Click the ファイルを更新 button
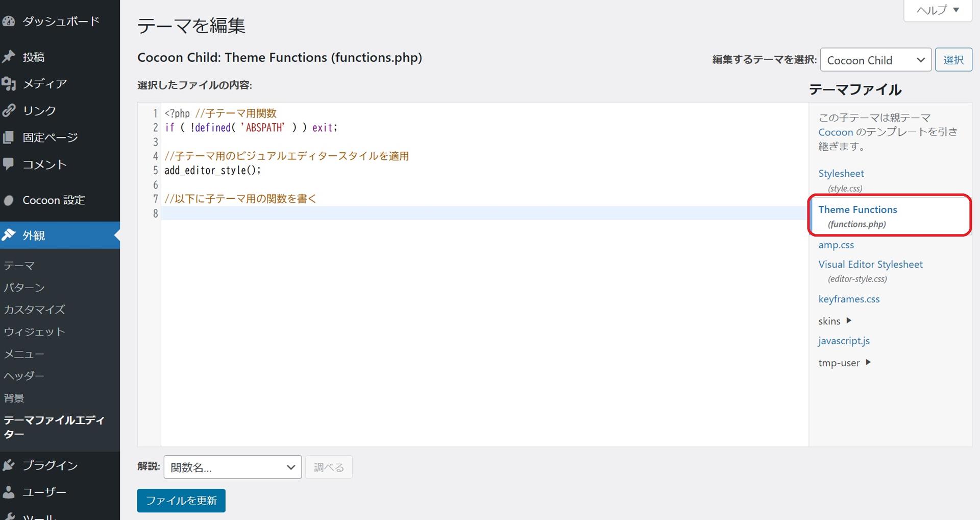Screen dimensions: 980x520 (x=181, y=501)
